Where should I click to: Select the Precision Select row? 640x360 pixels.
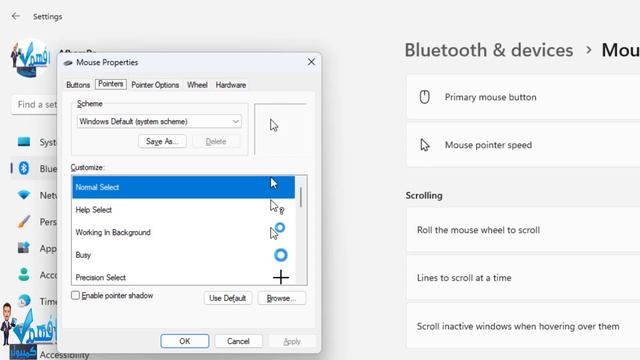point(183,276)
